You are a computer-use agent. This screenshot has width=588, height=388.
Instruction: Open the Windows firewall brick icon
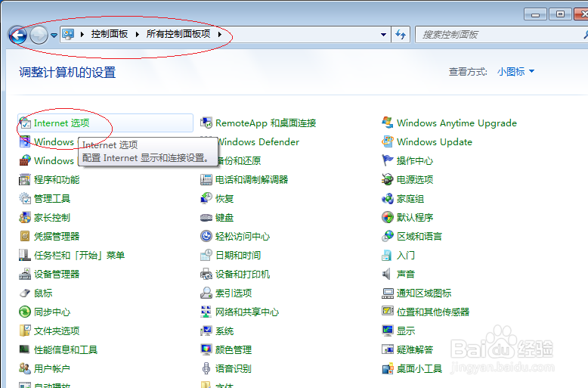coord(25,160)
